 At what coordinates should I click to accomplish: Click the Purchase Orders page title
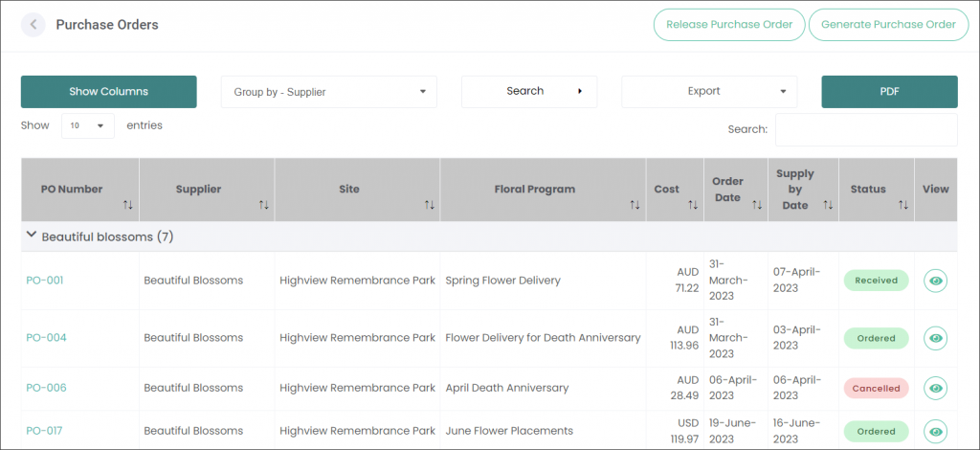(x=107, y=25)
